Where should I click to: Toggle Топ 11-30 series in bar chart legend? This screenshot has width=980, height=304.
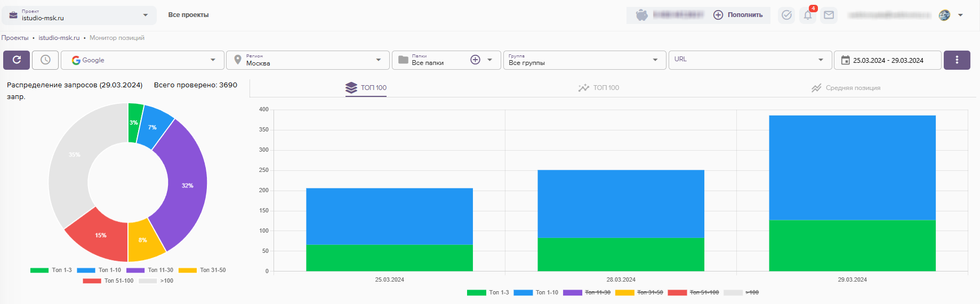tap(587, 292)
